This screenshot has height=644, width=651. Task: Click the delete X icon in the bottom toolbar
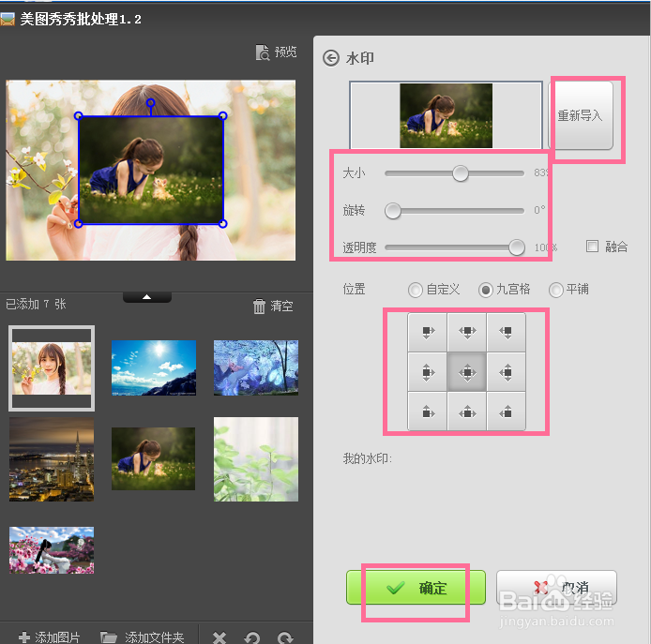point(220,637)
